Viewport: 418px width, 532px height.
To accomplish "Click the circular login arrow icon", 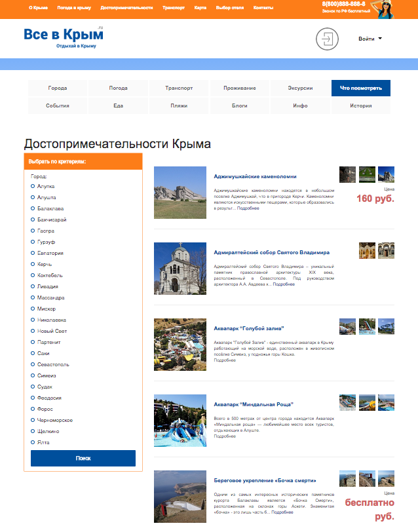I will pyautogui.click(x=327, y=39).
